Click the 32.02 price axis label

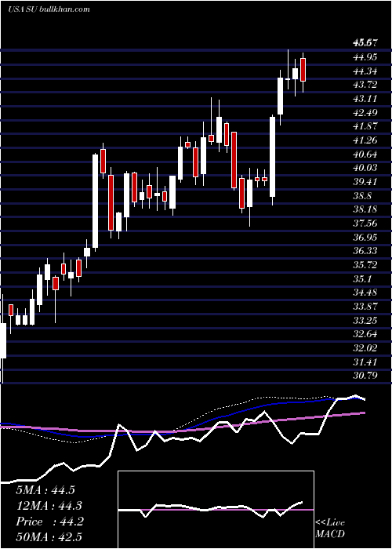coord(365,348)
